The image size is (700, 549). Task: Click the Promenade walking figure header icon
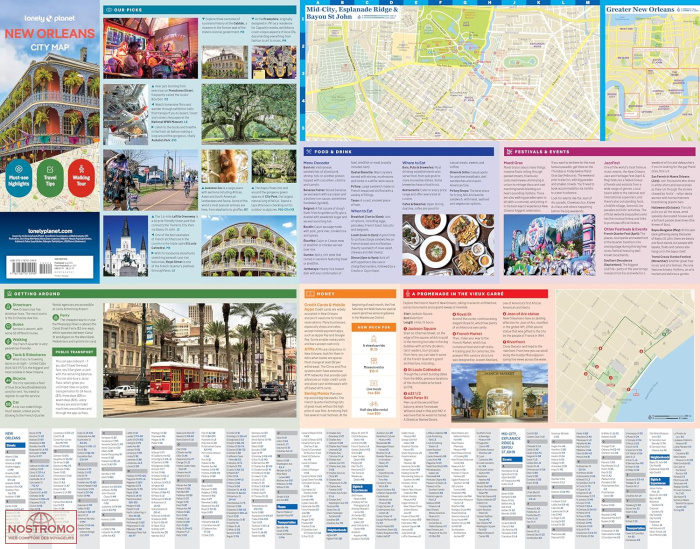(x=407, y=294)
